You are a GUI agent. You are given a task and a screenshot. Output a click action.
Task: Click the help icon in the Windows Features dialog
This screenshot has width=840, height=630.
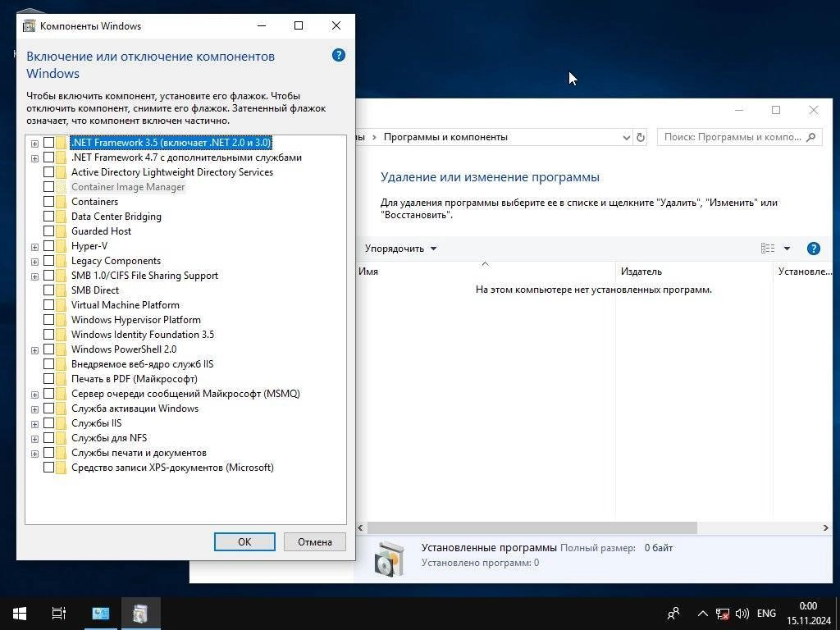click(x=339, y=55)
